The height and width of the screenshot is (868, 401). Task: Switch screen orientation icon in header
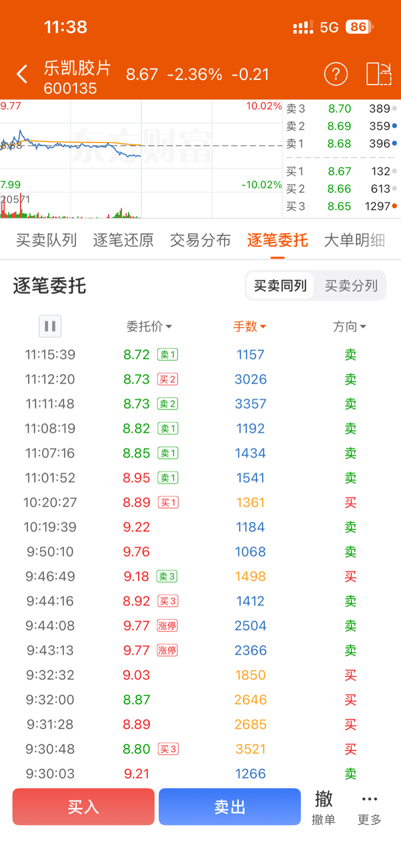[x=379, y=74]
